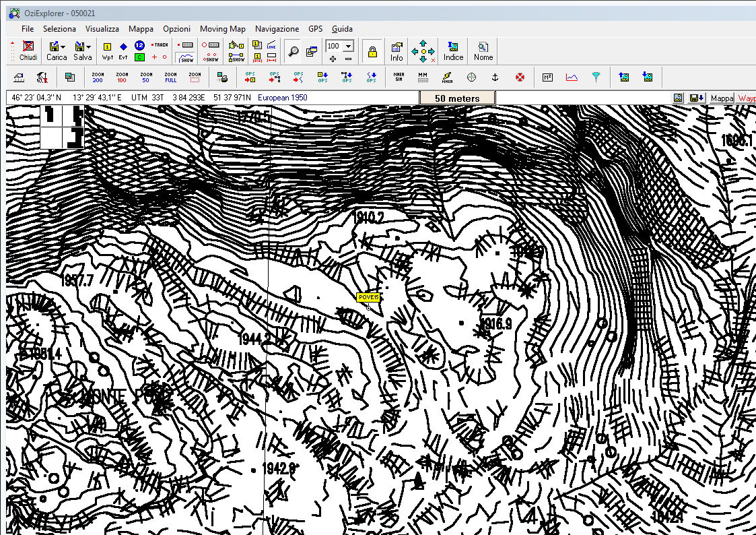Click the ZOOM FULL button
This screenshot has height=535, width=756.
pos(170,77)
